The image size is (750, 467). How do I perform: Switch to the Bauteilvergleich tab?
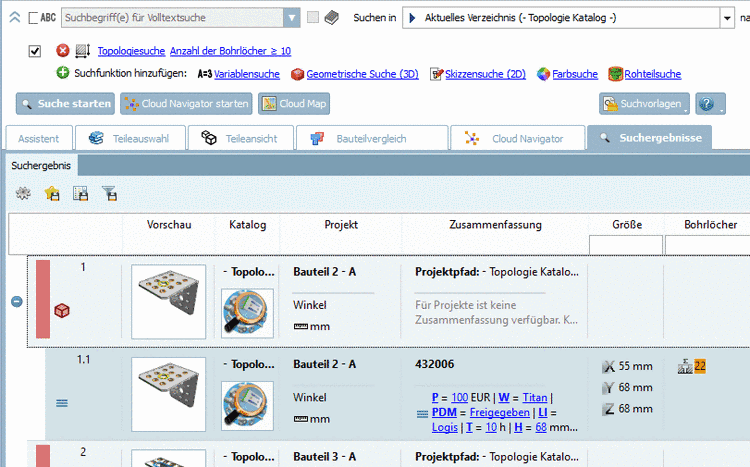[372, 138]
